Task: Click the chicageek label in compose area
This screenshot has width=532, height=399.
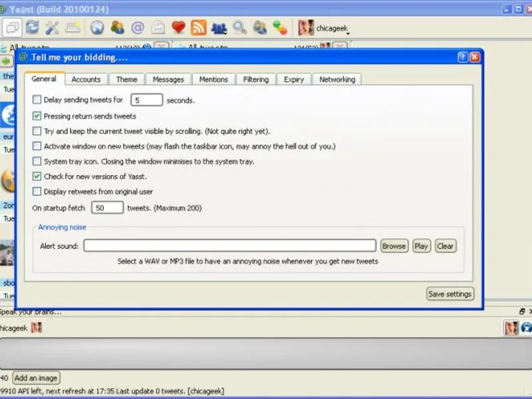Action: pos(13,328)
